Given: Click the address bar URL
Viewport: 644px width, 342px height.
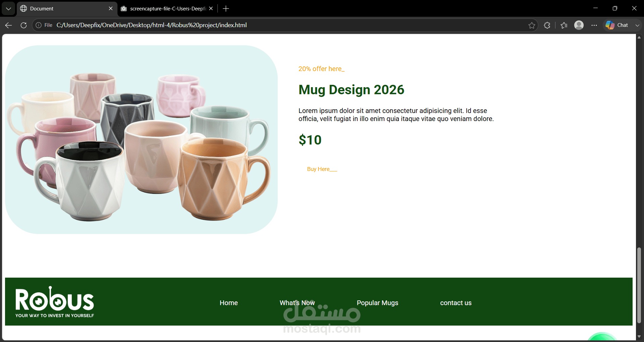Looking at the screenshot, I should [152, 25].
